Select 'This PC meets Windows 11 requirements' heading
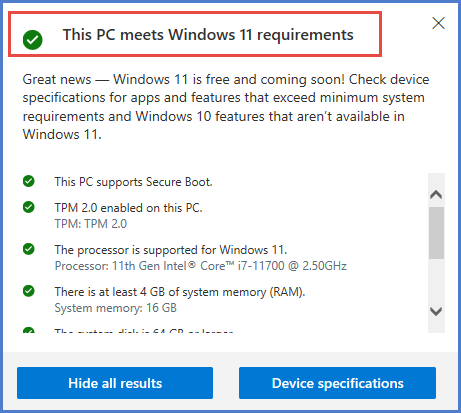 [x=208, y=35]
